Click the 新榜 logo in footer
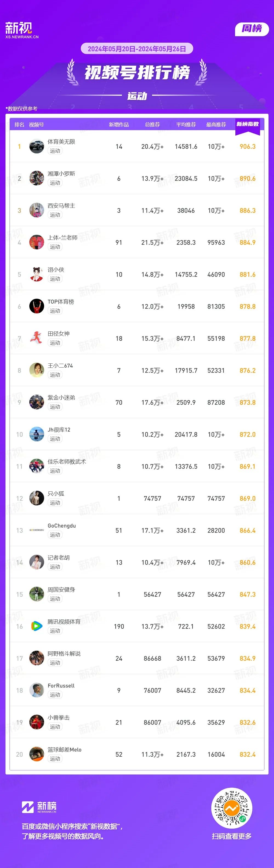 39,807
